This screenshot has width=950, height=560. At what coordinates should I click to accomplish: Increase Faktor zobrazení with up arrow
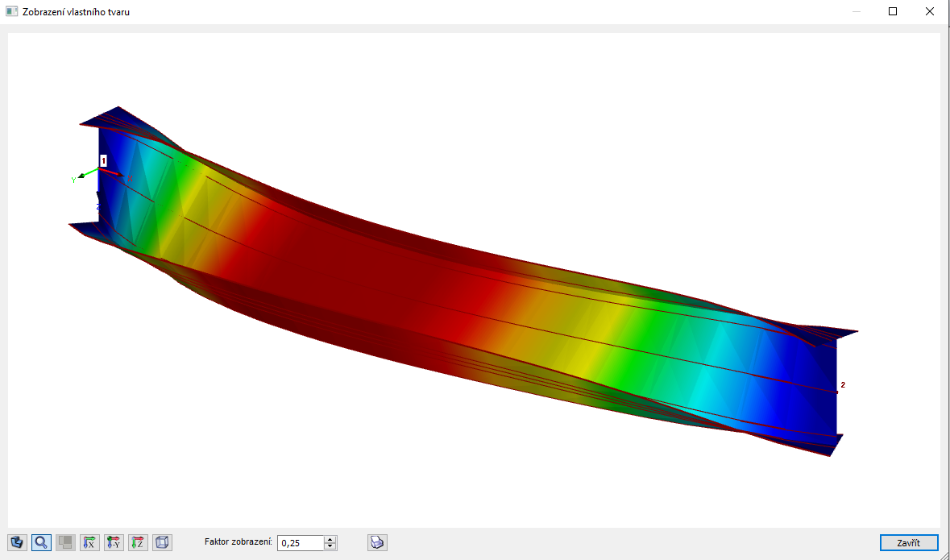[330, 539]
